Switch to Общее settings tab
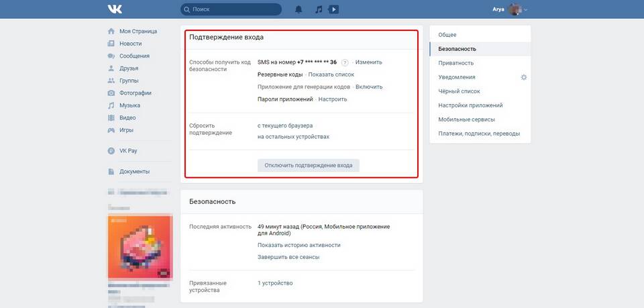 pyautogui.click(x=480, y=35)
